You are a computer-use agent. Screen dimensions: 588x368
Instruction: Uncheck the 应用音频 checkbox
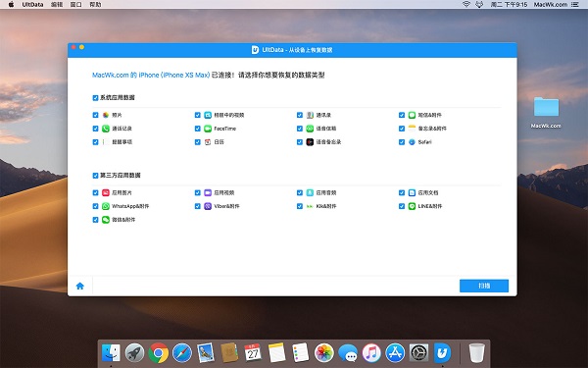(300, 192)
